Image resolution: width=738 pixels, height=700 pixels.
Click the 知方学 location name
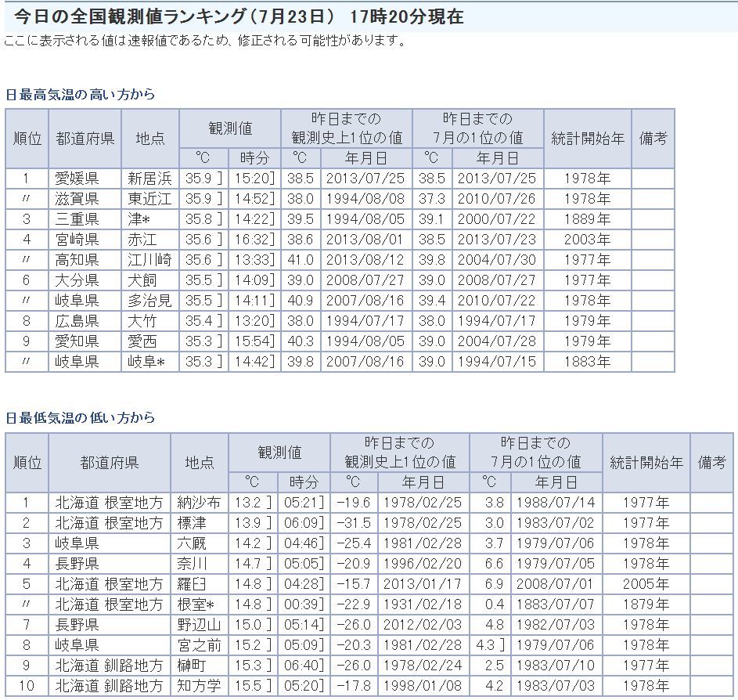199,686
